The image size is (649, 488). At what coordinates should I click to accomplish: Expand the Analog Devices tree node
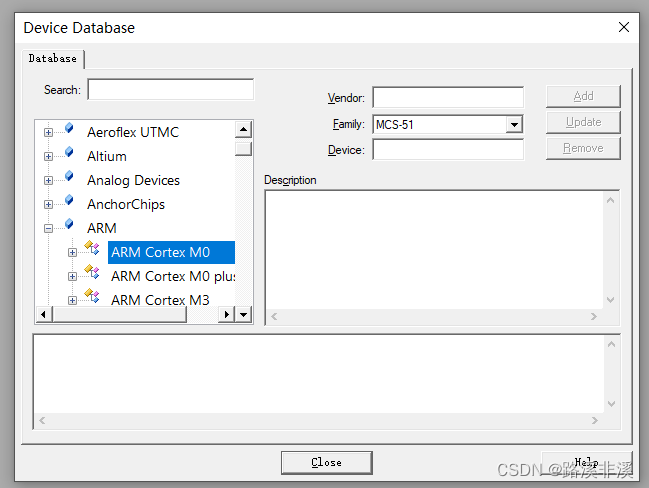coord(48,180)
